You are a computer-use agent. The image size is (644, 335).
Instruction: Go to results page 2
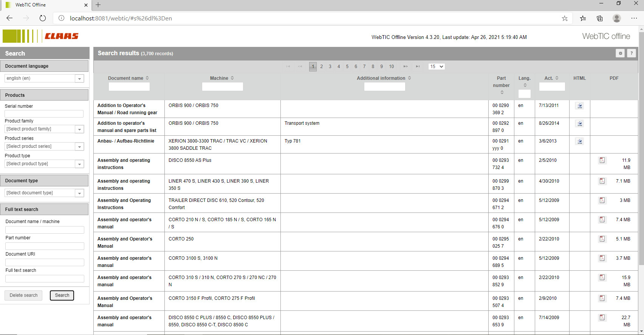pyautogui.click(x=322, y=67)
